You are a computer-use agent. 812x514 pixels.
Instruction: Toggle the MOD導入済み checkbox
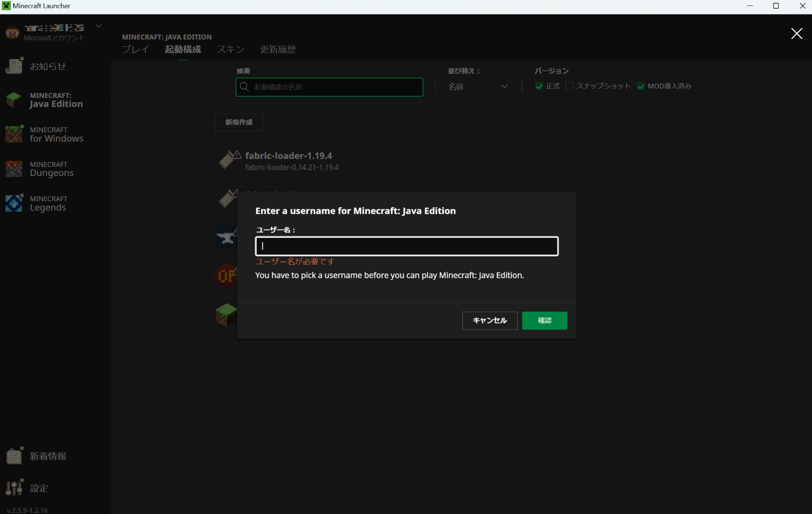[641, 86]
